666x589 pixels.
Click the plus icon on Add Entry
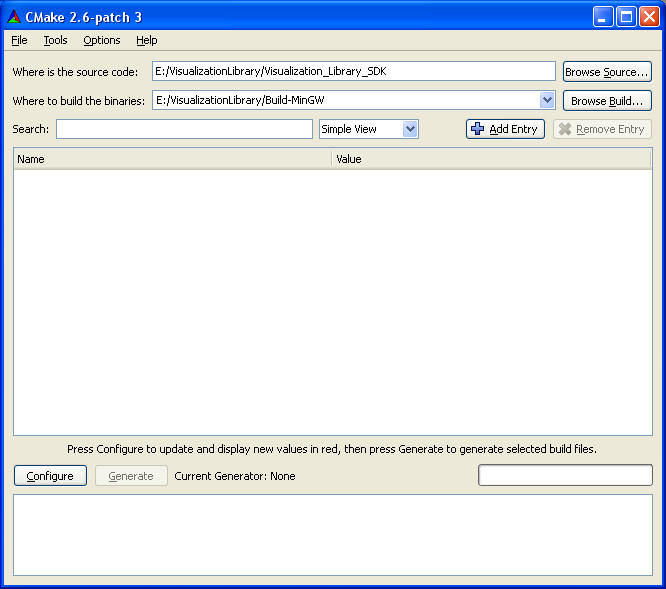click(478, 129)
